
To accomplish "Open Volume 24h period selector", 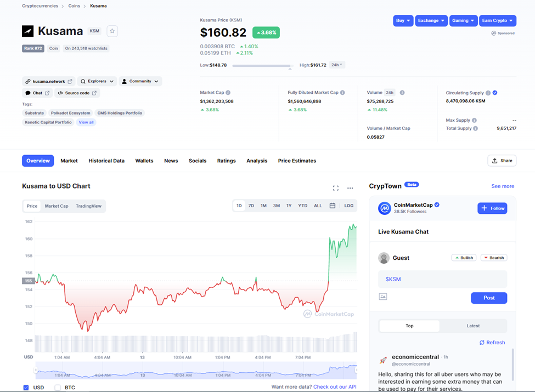I will (390, 92).
